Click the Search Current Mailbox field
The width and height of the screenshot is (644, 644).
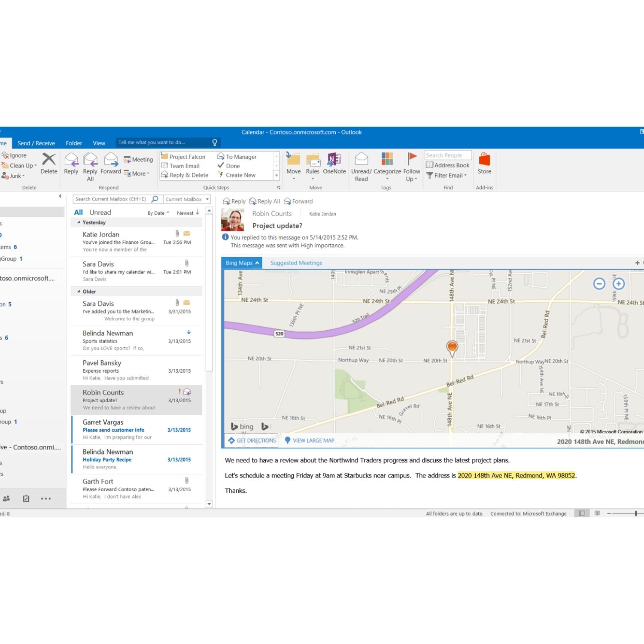tap(111, 199)
